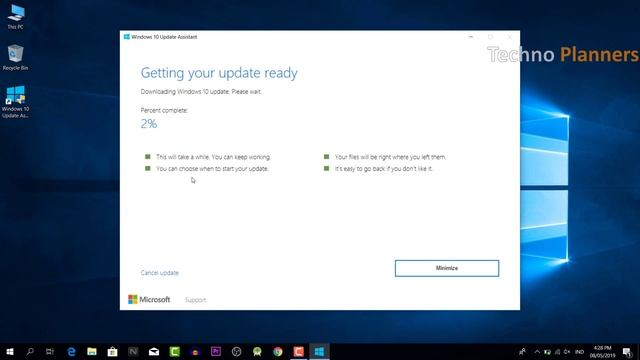
Task: Open the OBS Studio taskbar icon
Action: coord(236,351)
